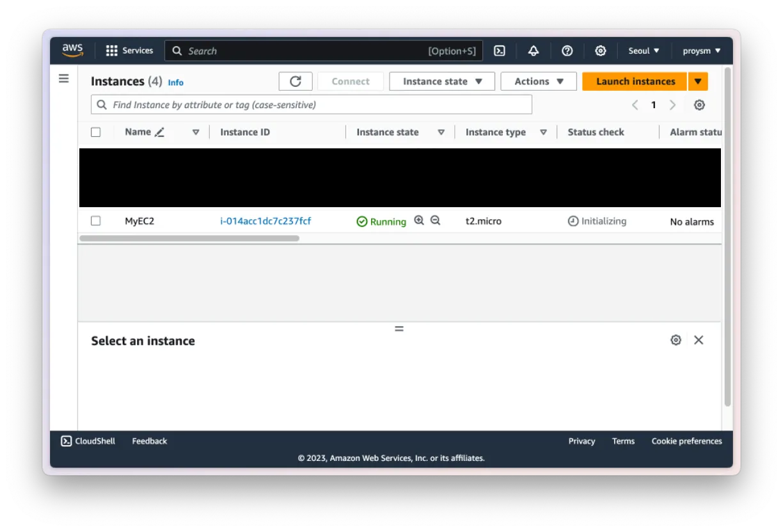Screen dimensions: 783x532
Task: Open Cookie preferences
Action: 686,441
